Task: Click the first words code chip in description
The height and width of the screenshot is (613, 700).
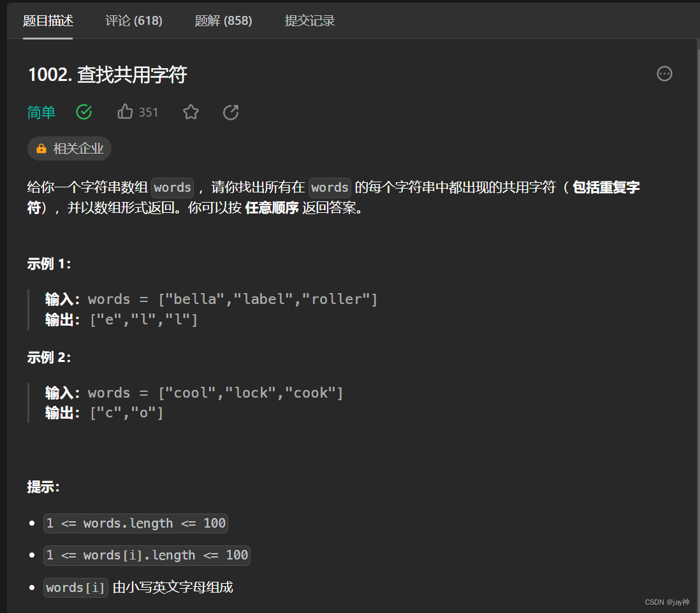Action: (x=172, y=187)
